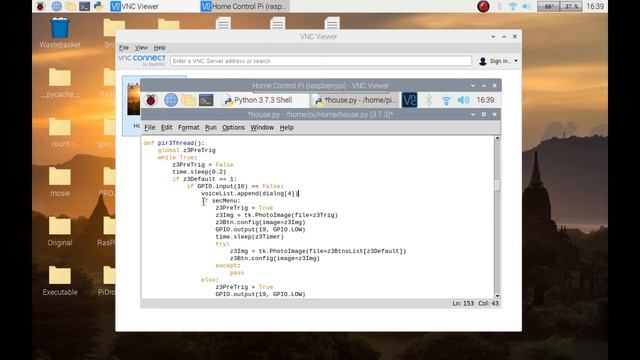Open the Help menu in IDLE editor
Viewport: 640px width, 360px height.
[x=287, y=127]
